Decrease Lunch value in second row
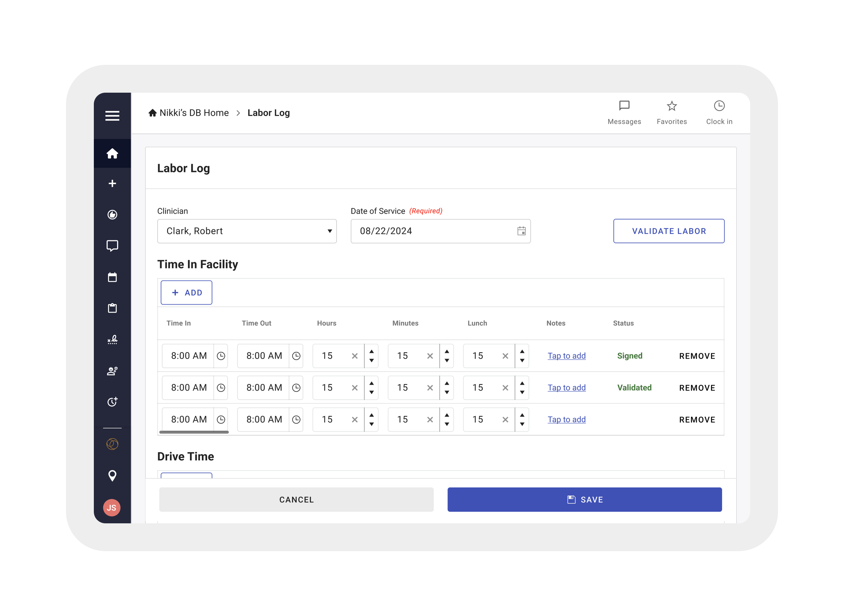Viewport: 844px width, 616px height. point(522,393)
